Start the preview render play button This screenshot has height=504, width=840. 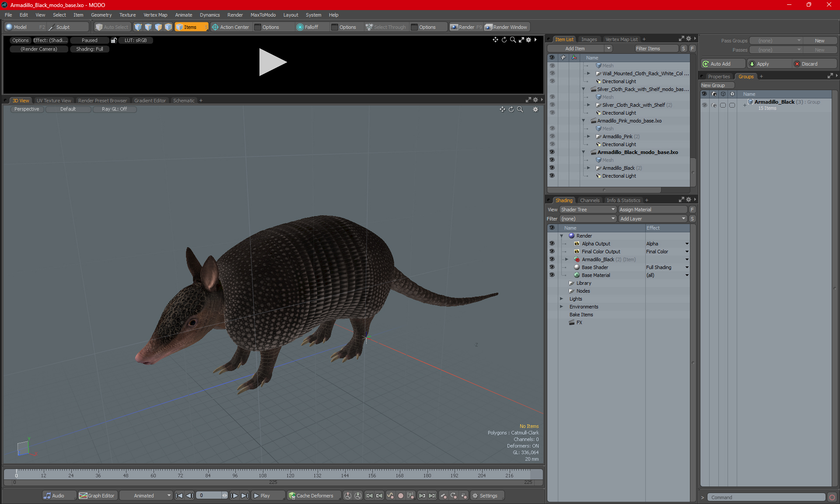click(272, 62)
